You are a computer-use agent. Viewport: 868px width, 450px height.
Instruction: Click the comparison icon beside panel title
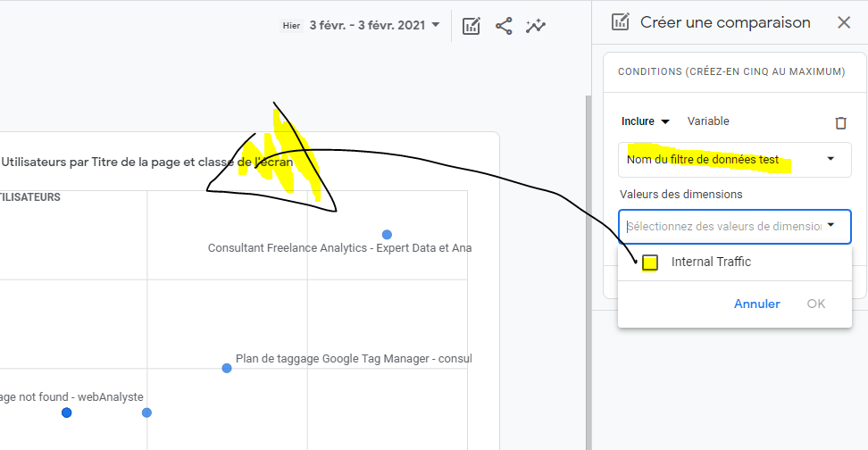pyautogui.click(x=621, y=23)
